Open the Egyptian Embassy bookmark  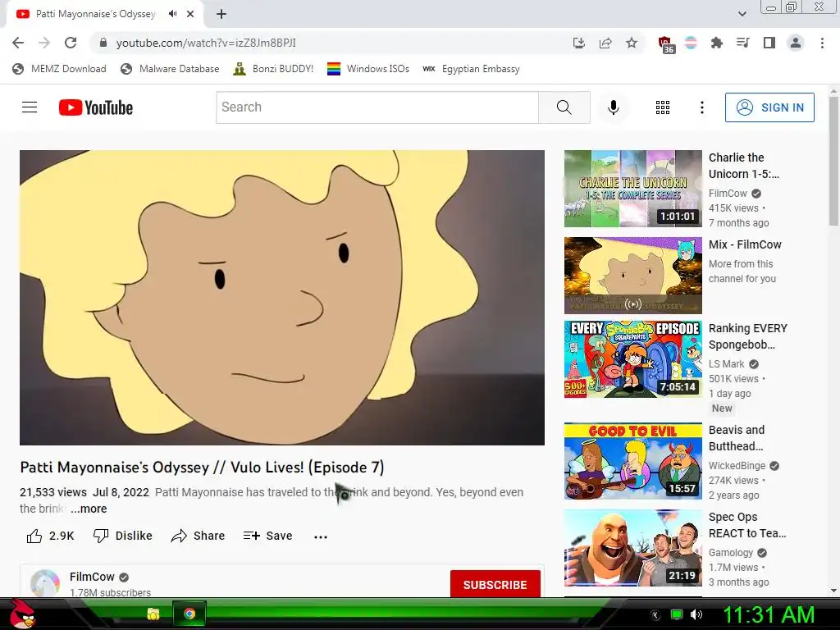tap(471, 69)
